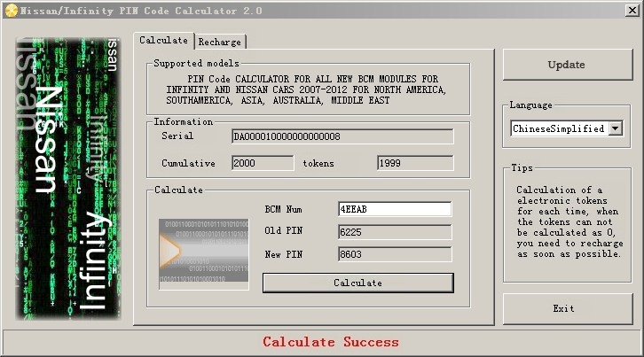644x357 pixels.
Task: Click the New PIN field showing 8603
Action: (x=394, y=254)
